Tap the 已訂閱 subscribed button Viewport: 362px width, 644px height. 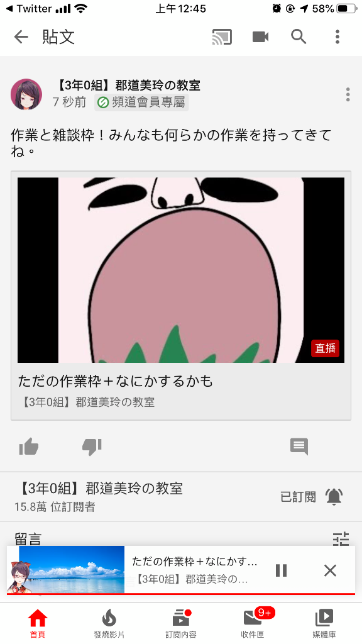tap(299, 497)
